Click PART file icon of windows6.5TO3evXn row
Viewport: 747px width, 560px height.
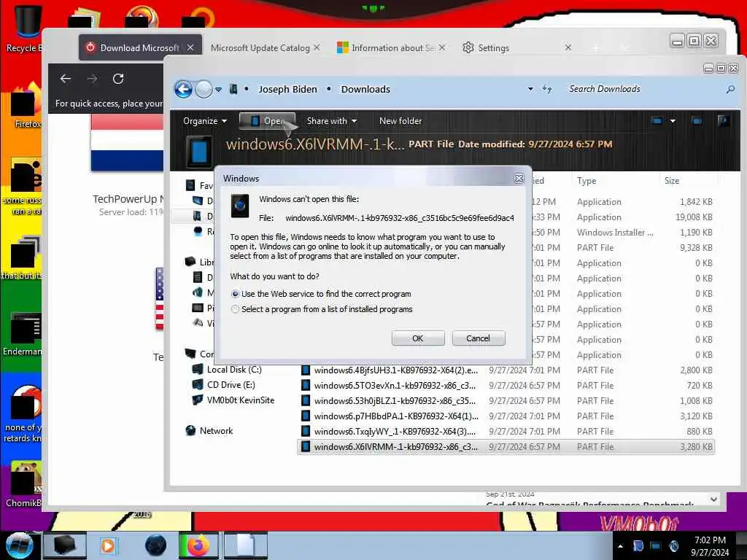click(x=306, y=385)
